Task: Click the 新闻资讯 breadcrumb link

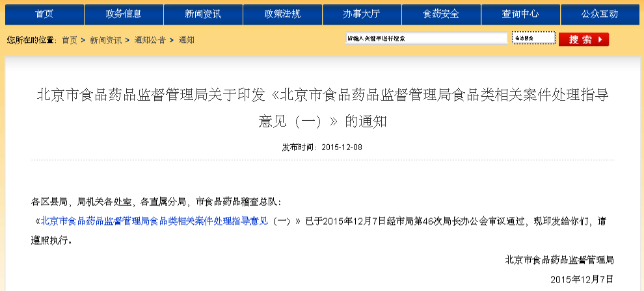Action: pyautogui.click(x=105, y=40)
